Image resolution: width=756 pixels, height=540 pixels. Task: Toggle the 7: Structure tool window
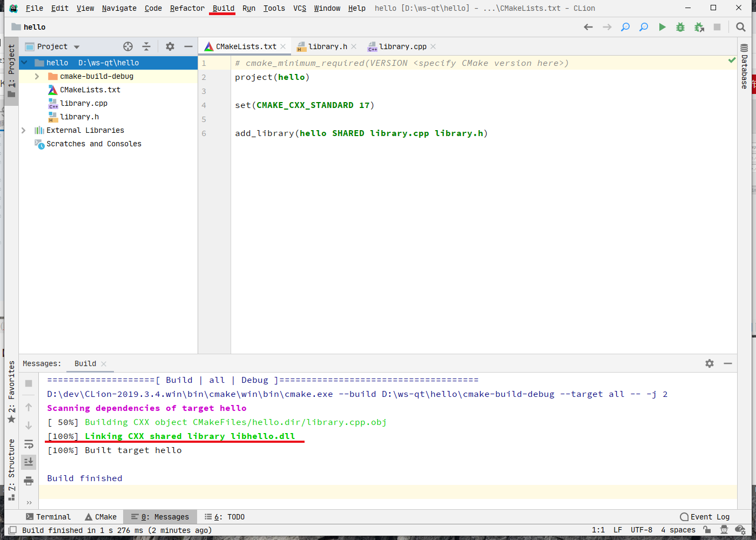pyautogui.click(x=11, y=470)
